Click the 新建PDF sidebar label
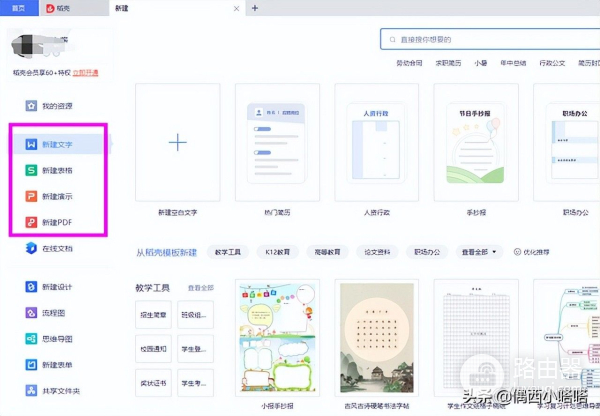The height and width of the screenshot is (416, 600). pos(57,222)
